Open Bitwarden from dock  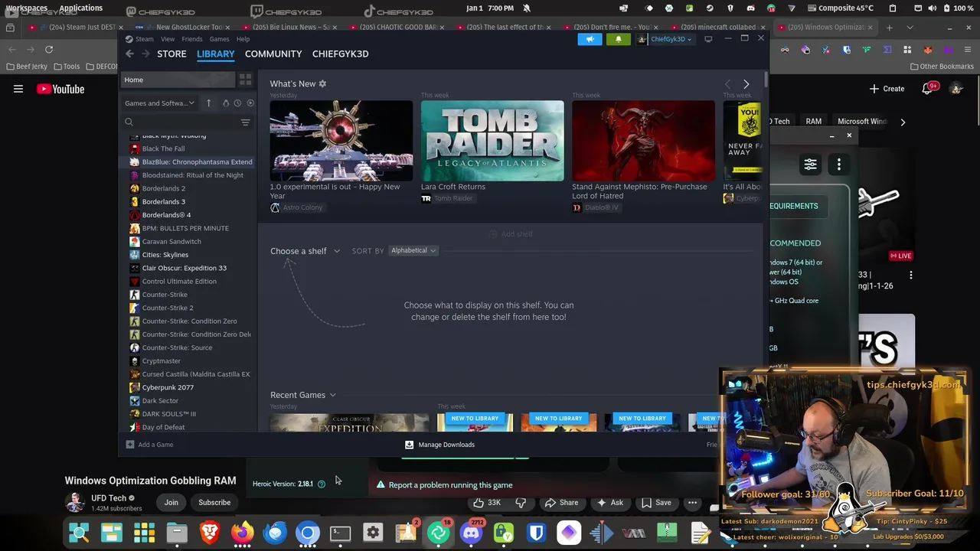(x=536, y=533)
